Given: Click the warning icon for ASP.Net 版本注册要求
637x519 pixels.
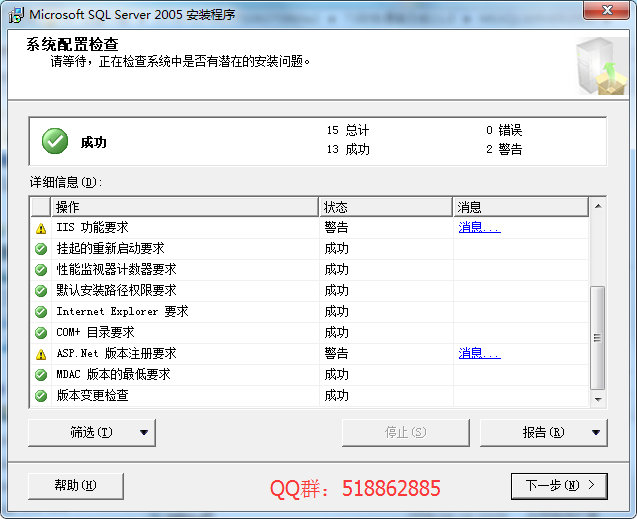Looking at the screenshot, I should (x=41, y=354).
